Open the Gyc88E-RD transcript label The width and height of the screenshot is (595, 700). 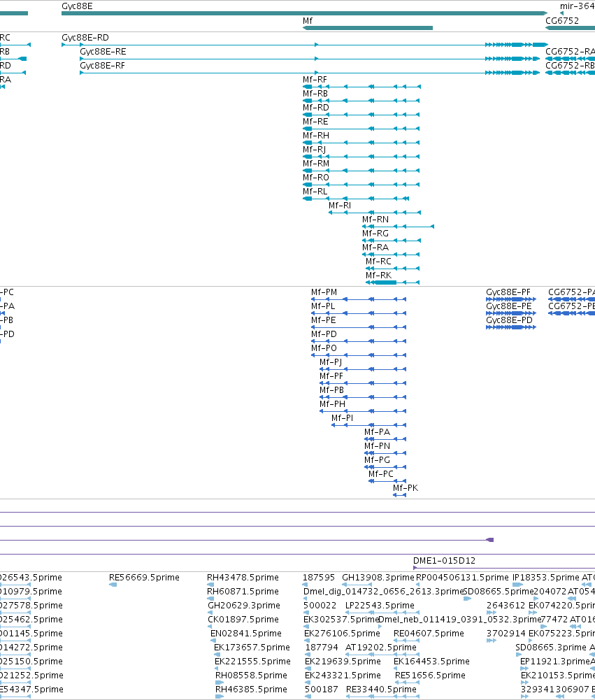[x=85, y=38]
